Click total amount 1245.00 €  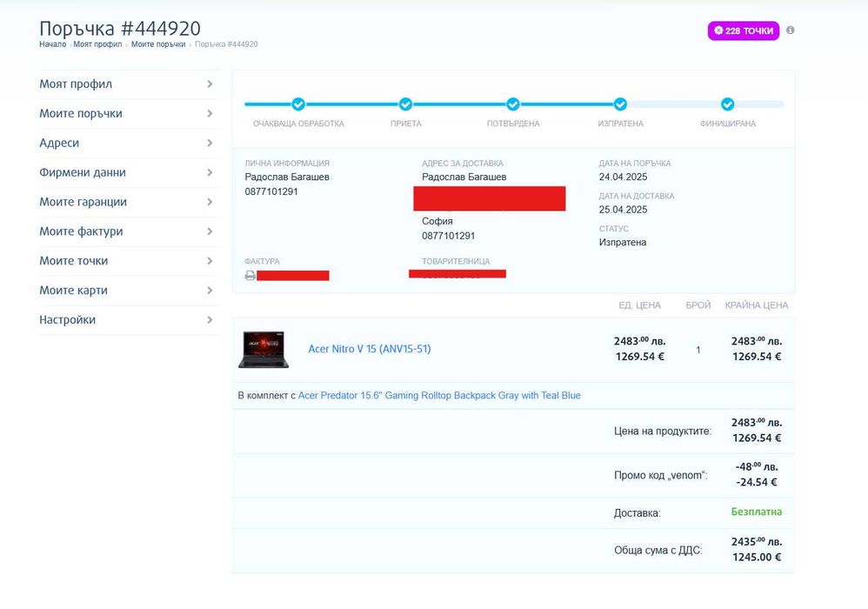tap(757, 558)
